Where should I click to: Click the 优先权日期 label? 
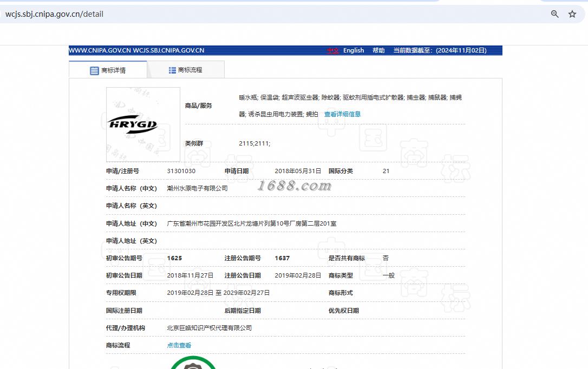coord(343,311)
